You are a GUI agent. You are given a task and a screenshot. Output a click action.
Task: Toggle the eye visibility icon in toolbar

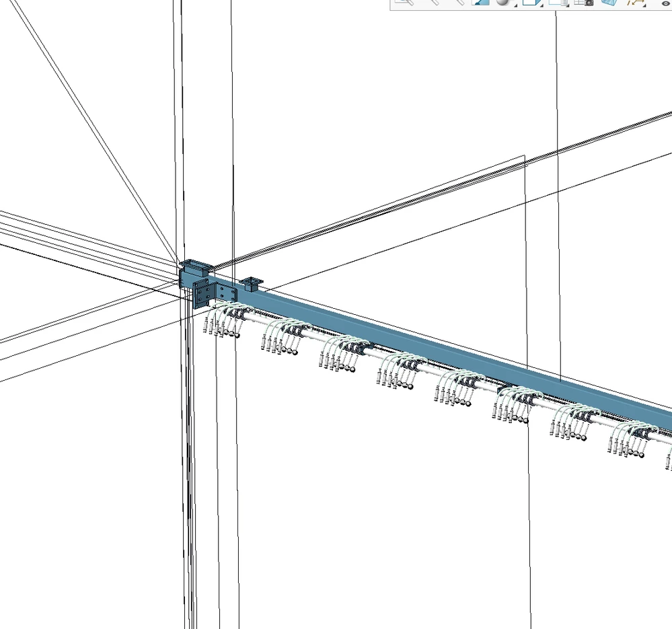[665, 3]
